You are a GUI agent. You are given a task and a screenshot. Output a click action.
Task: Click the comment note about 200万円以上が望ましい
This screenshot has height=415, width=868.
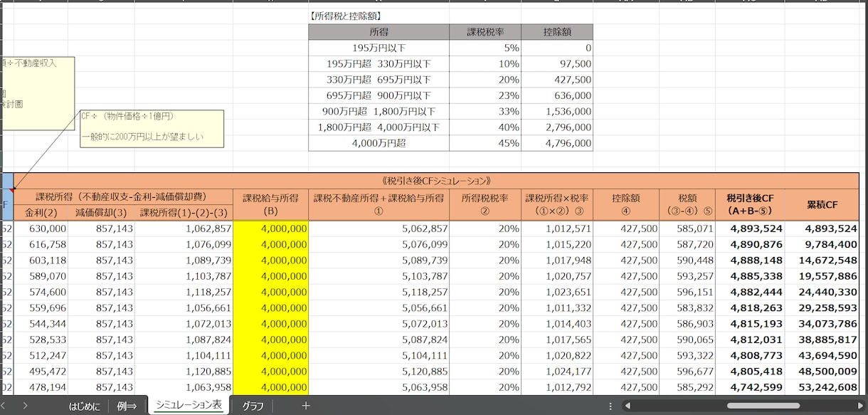click(152, 129)
